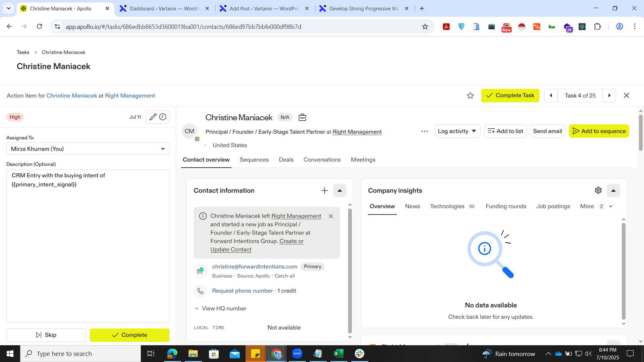644x362 pixels.
Task: Bookmark this page with star icon
Action: pyautogui.click(x=425, y=26)
